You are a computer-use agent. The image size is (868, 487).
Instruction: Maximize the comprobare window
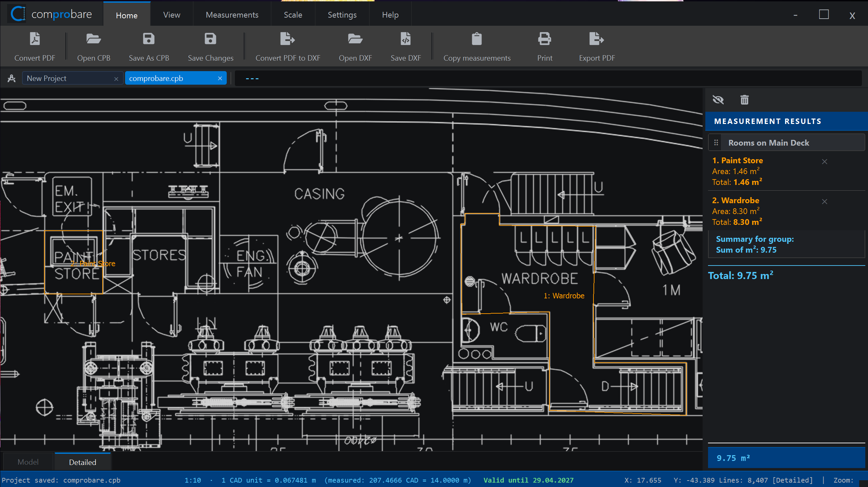824,14
